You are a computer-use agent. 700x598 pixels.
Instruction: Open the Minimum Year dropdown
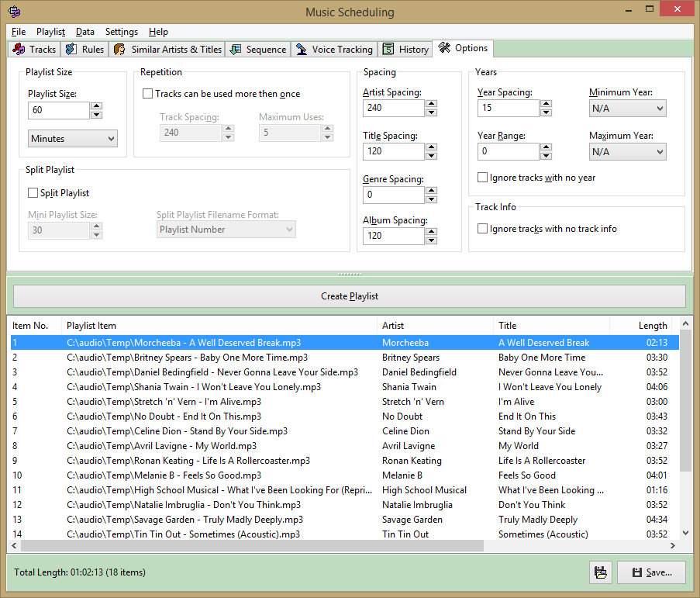[x=627, y=108]
